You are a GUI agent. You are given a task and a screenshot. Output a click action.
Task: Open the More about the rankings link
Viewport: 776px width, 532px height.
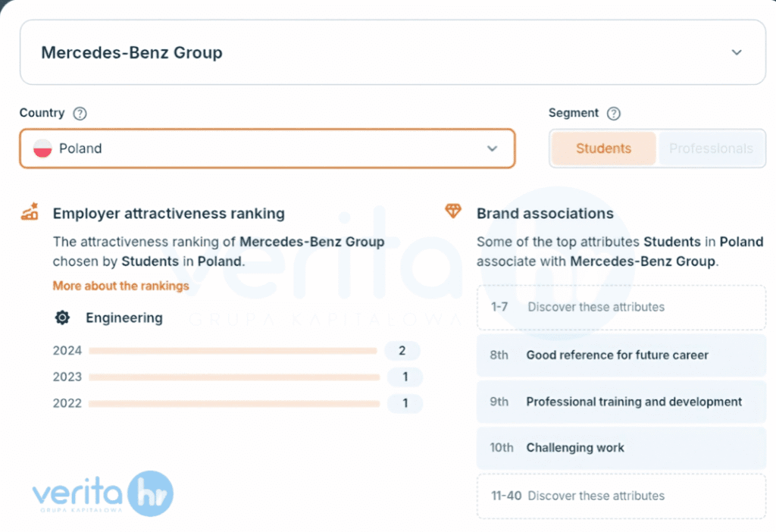pos(120,286)
